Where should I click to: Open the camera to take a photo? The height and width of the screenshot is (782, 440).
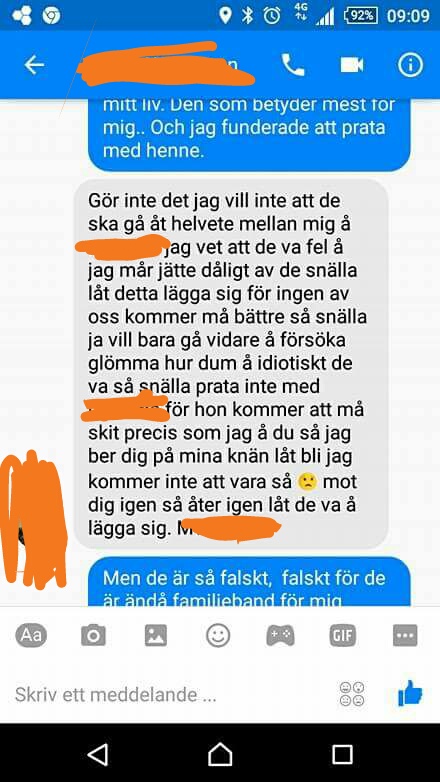(x=93, y=635)
